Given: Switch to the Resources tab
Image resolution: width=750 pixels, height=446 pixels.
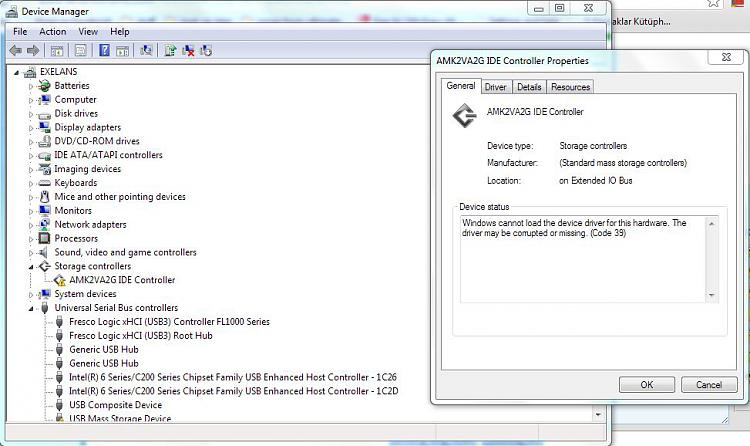Looking at the screenshot, I should (570, 87).
